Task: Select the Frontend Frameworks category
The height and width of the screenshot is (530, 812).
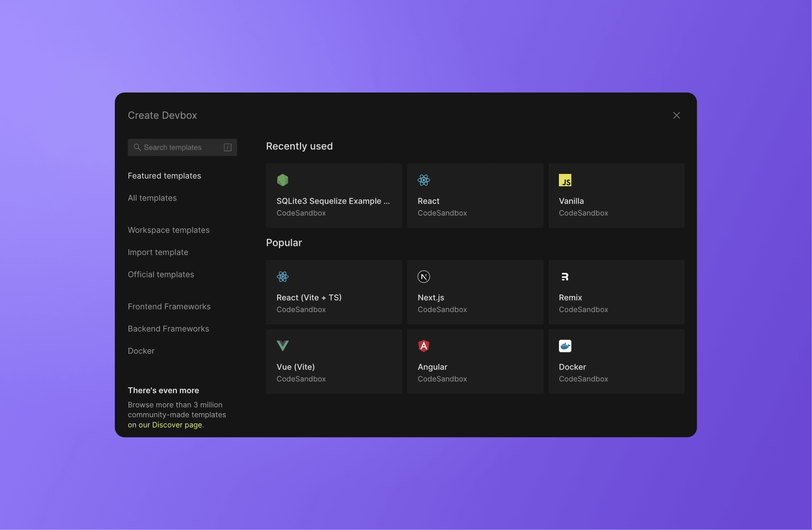Action: pyautogui.click(x=169, y=306)
